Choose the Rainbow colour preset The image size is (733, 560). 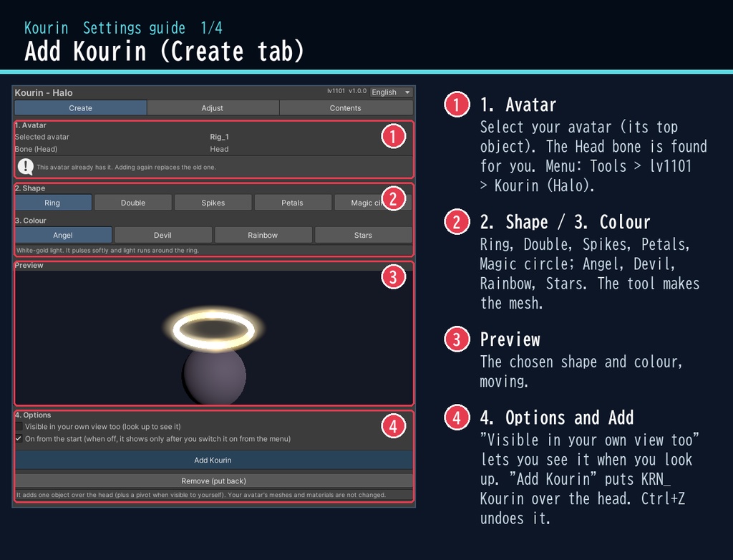tap(263, 235)
